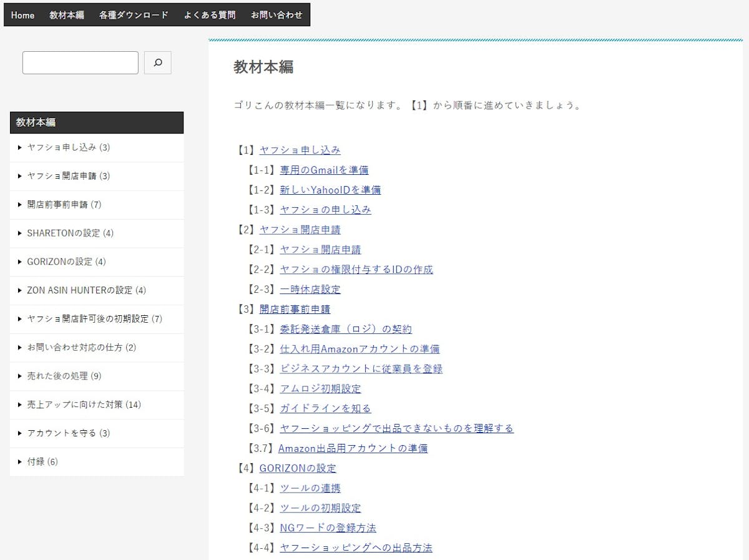Image resolution: width=749 pixels, height=560 pixels.
Task: Select よくある質問 in the navigation bar
Action: (209, 15)
